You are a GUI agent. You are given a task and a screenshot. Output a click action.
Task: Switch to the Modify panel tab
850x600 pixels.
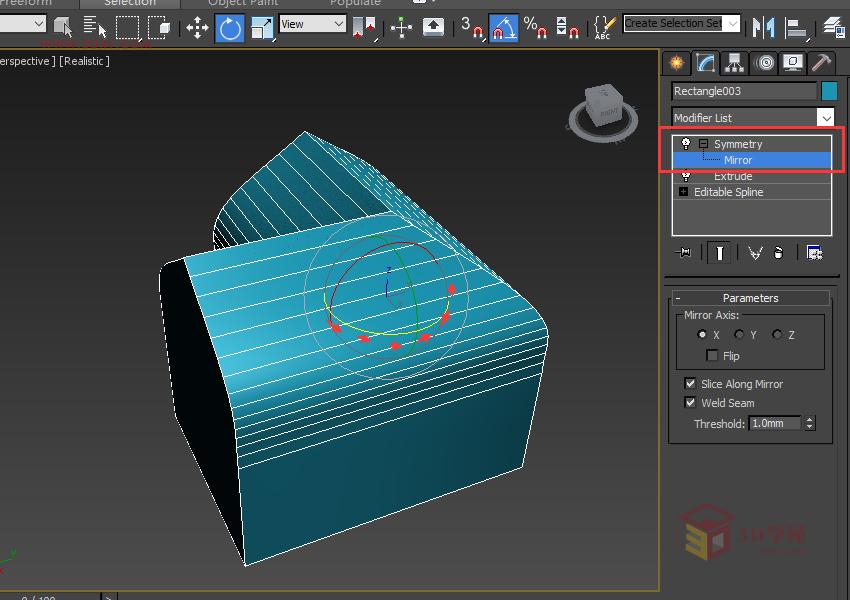coord(705,63)
